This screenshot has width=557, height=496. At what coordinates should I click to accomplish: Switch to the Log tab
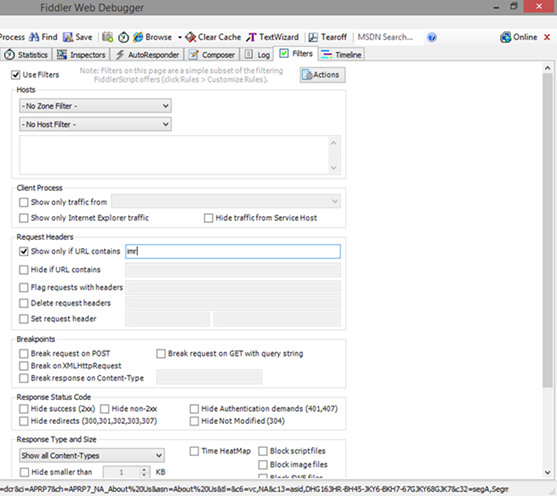pos(258,55)
